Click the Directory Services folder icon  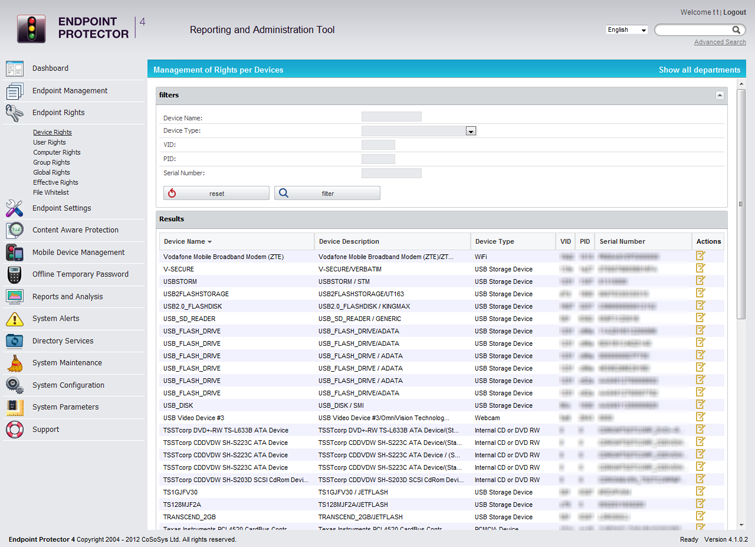pos(14,341)
